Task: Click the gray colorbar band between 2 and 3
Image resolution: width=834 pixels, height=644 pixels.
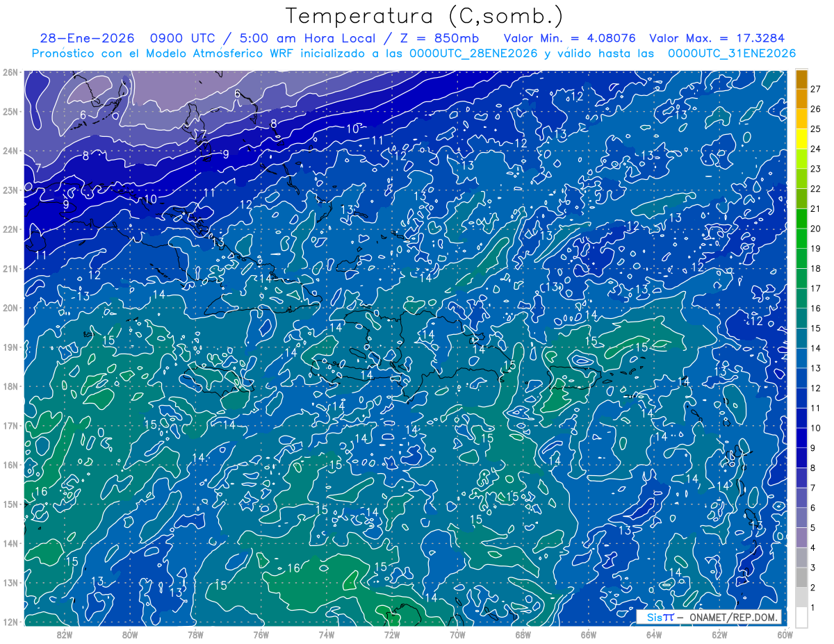Action: click(x=802, y=577)
